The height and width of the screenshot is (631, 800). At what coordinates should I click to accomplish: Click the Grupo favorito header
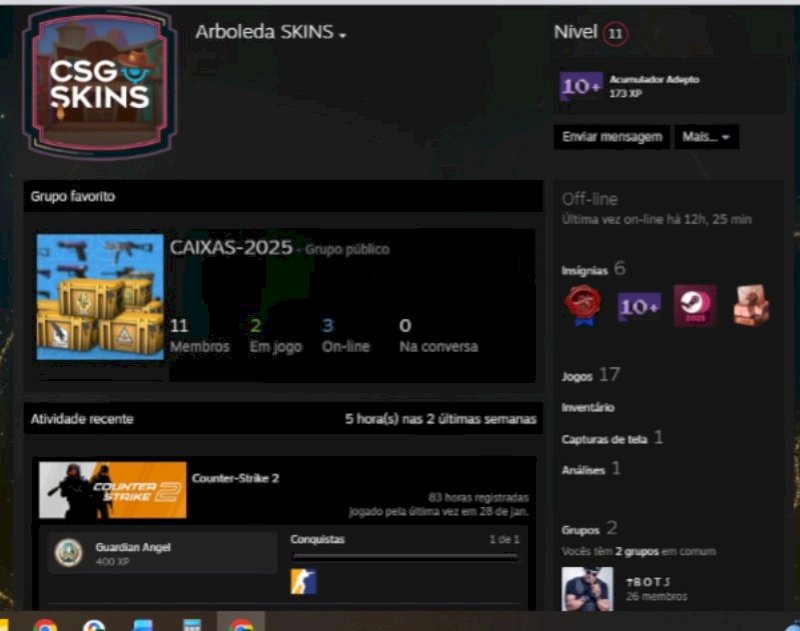[x=73, y=196]
